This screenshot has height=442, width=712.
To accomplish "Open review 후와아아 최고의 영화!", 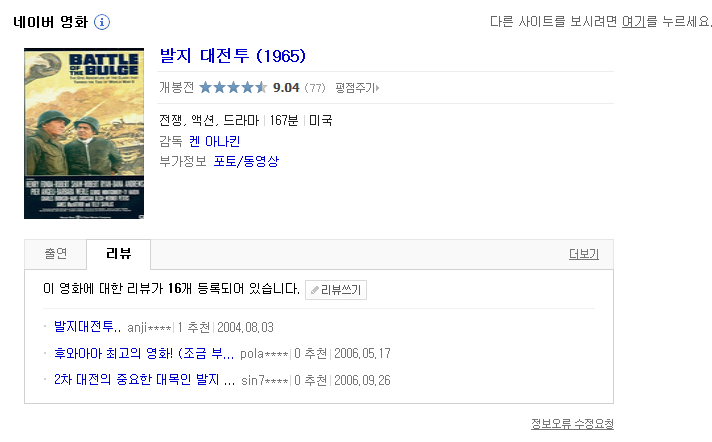I will 144,353.
